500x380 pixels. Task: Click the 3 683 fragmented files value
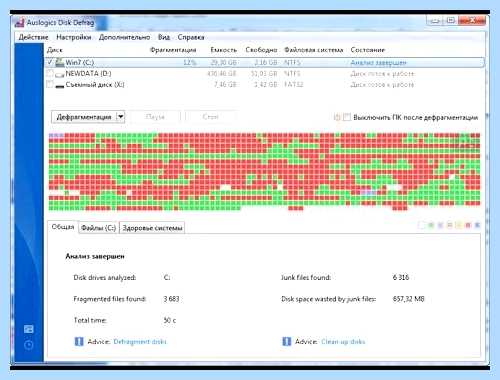[171, 299]
